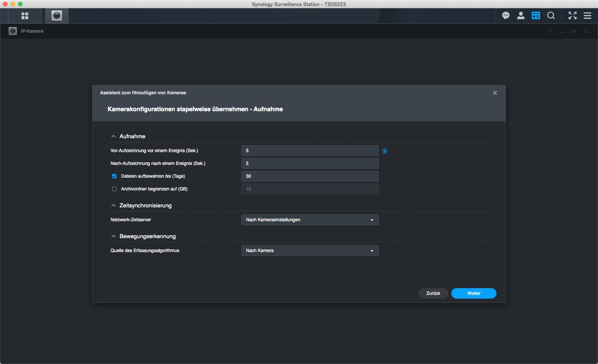Click the info icon beside Vor-Aufzeichnung
598x364 pixels.
(385, 151)
